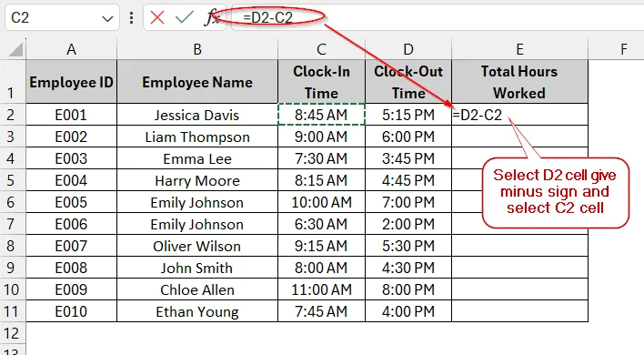
Task: Select row 5 header
Action: 13,180
